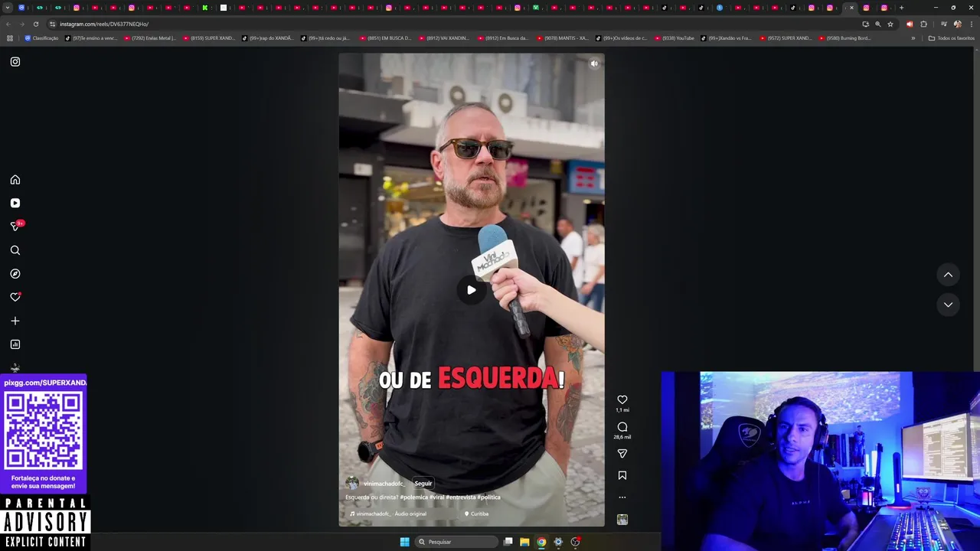Open Reels from the Instagram sidebar
Screen dimensions: 980x551
pyautogui.click(x=15, y=203)
